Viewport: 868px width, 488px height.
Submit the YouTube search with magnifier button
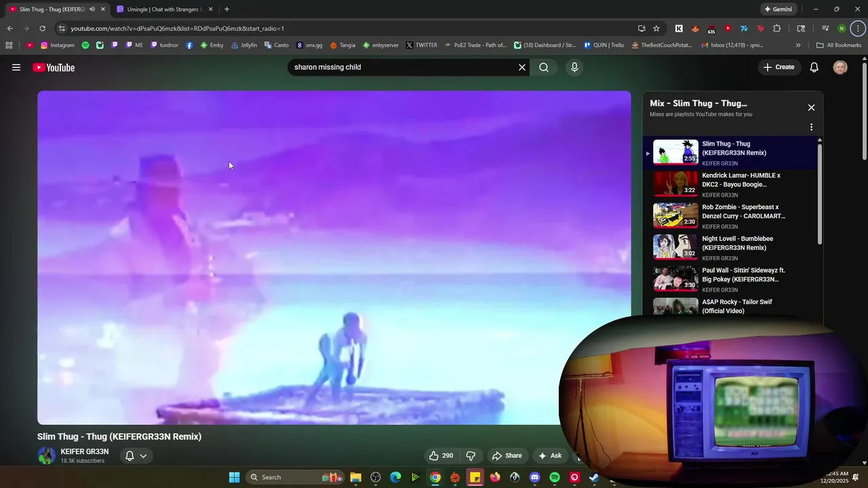pyautogui.click(x=544, y=67)
